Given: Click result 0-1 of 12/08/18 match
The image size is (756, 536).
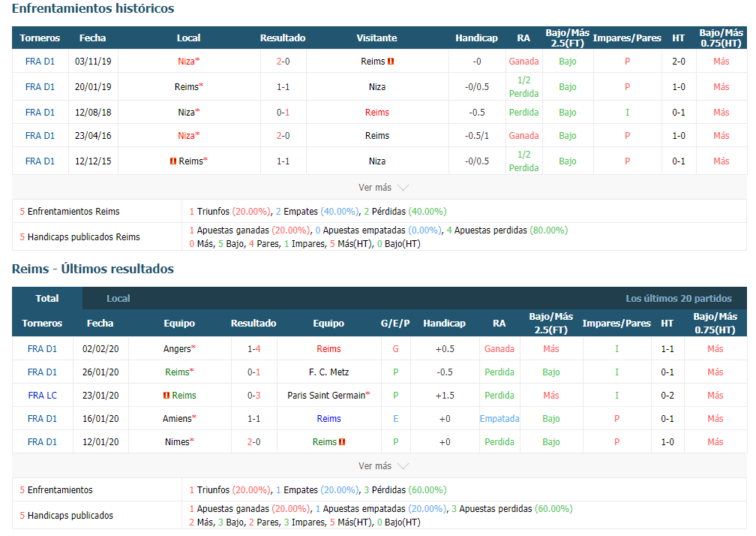Looking at the screenshot, I should coord(283,113).
